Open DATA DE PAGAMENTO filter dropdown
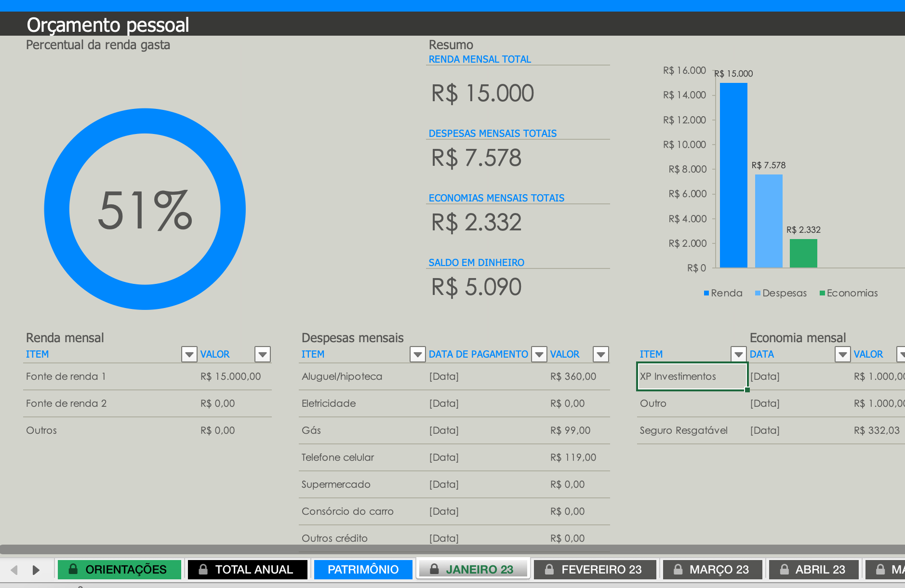This screenshot has height=588, width=905. pyautogui.click(x=539, y=354)
